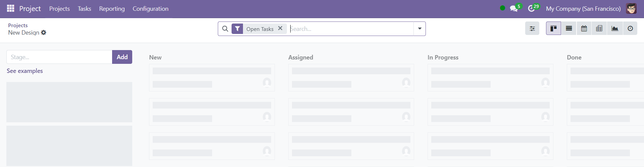Click the In Progress column header
Viewport: 644px width, 167px height.
pyautogui.click(x=443, y=57)
